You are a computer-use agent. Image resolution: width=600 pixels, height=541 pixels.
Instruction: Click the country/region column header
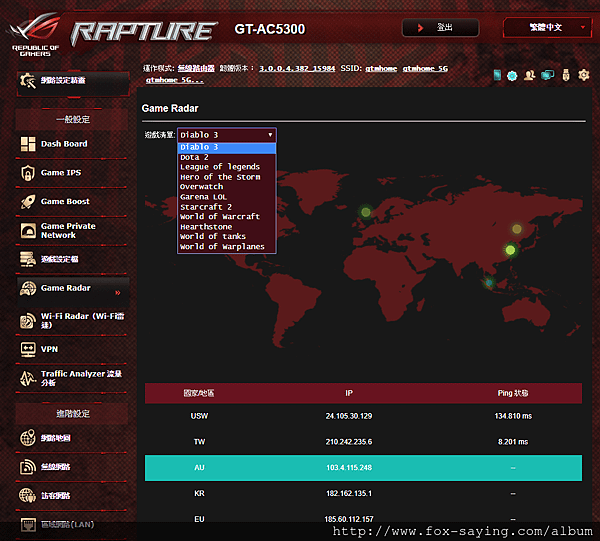(x=199, y=393)
